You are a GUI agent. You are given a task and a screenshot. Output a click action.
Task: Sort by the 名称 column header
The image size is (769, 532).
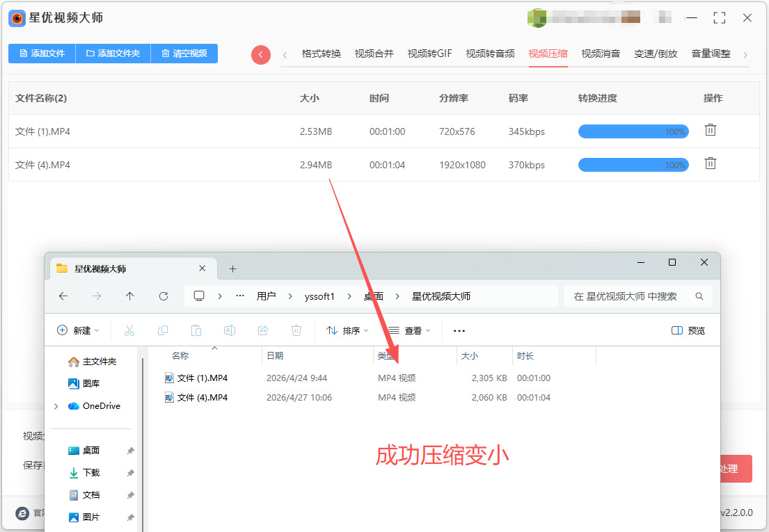pos(180,355)
